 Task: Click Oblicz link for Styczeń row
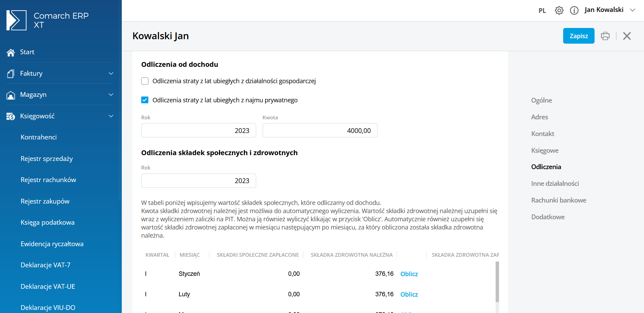[409, 274]
